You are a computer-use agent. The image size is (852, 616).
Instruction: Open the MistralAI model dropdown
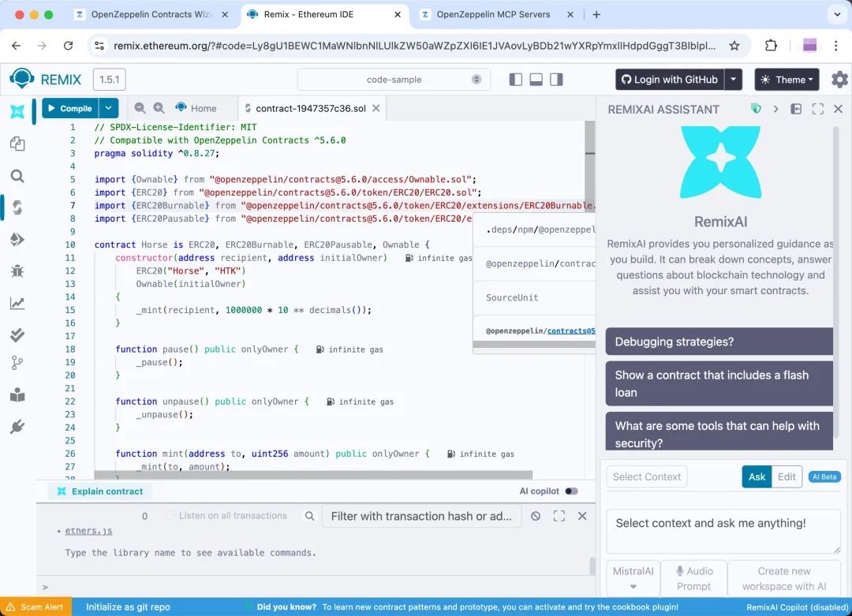point(633,578)
